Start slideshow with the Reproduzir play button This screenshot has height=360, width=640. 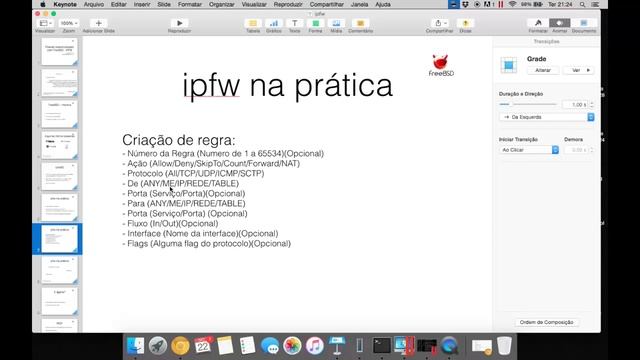(179, 23)
